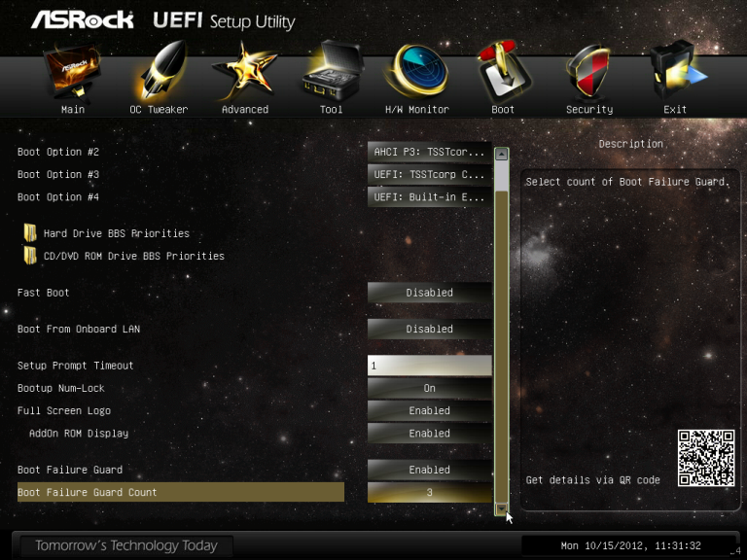Click the Tool toolbox icon

tap(332, 70)
